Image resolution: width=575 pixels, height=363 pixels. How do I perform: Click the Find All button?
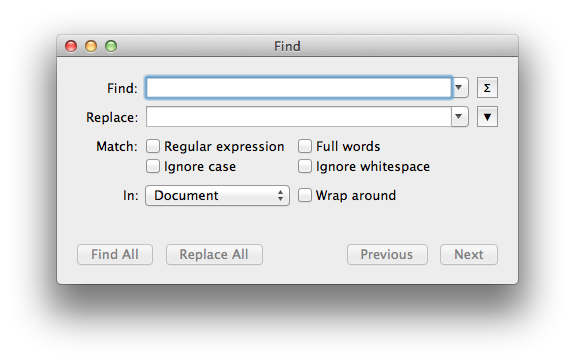(x=115, y=254)
